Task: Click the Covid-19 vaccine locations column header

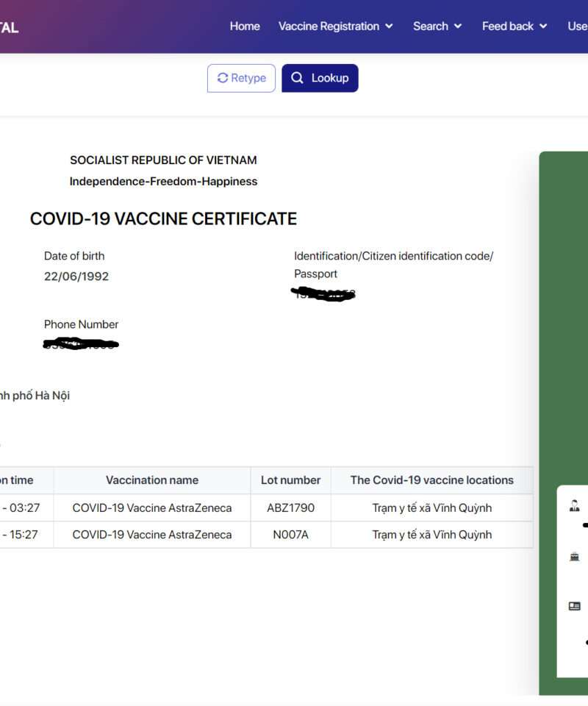Action: 431,480
